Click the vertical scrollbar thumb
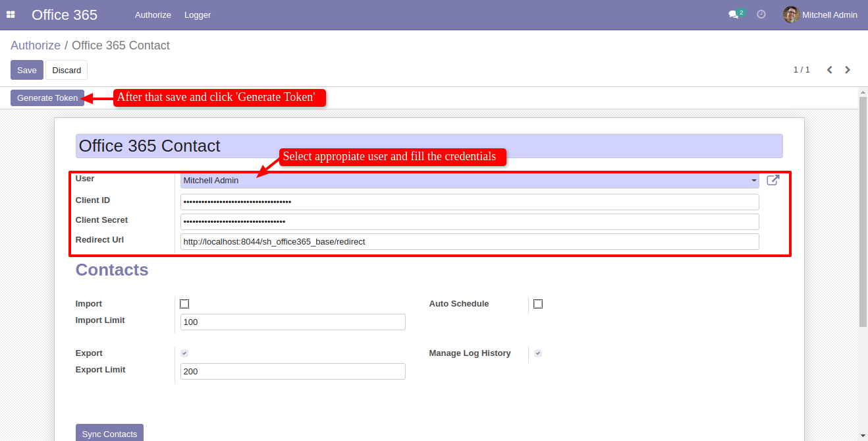Viewport: 868px width, 441px height. point(863,211)
